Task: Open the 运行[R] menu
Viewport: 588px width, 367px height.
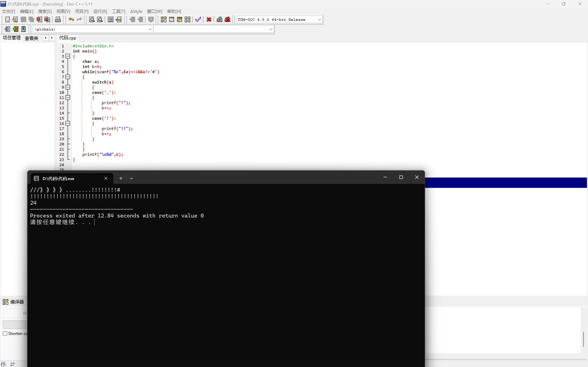Action: coord(100,11)
